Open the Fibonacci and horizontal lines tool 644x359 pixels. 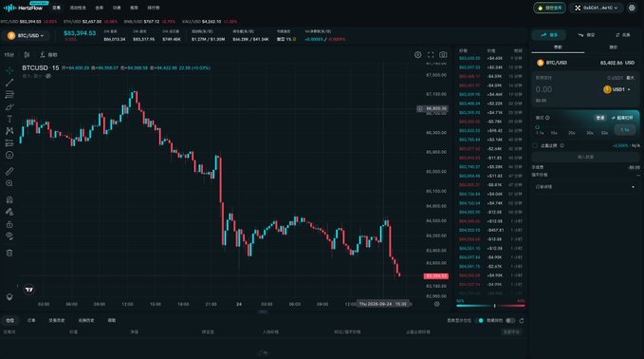click(x=9, y=95)
